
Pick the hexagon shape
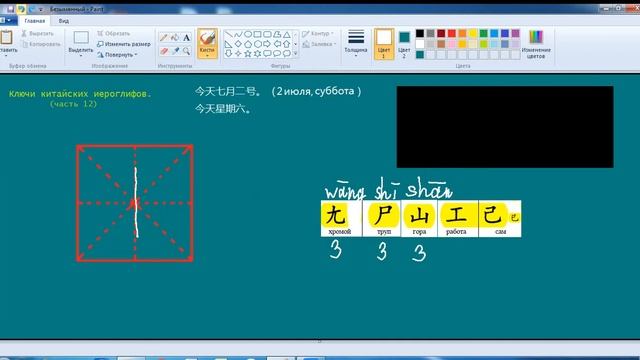(x=258, y=44)
